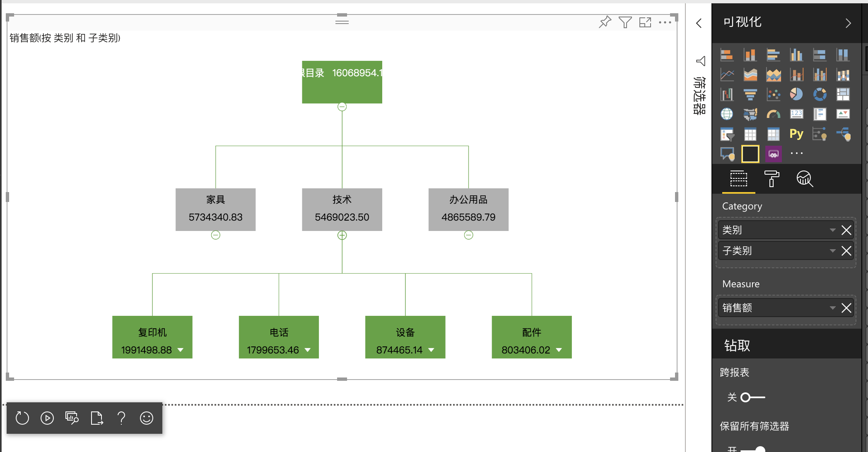This screenshot has width=868, height=452.
Task: Collapse the 家具 node with the minus button
Action: [x=215, y=235]
